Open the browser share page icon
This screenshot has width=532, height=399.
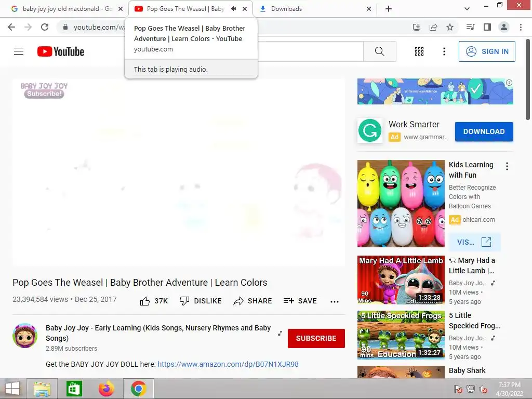(x=433, y=27)
